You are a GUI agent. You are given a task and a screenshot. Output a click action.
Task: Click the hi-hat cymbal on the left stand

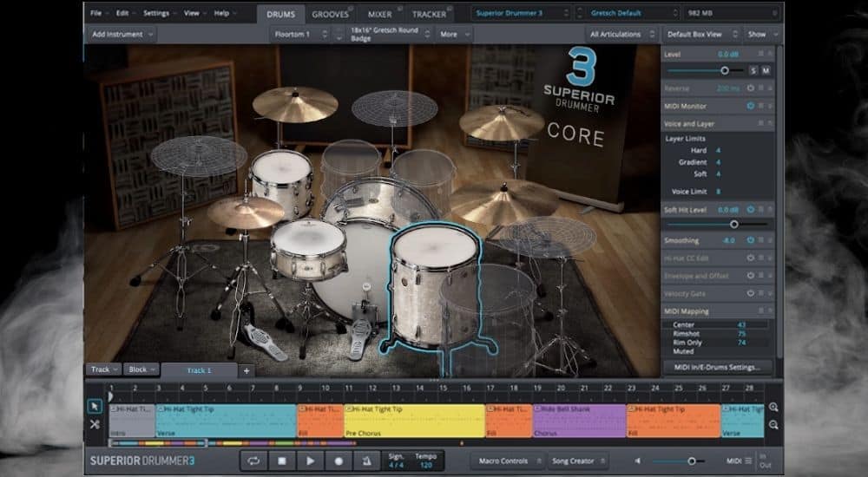(246, 212)
